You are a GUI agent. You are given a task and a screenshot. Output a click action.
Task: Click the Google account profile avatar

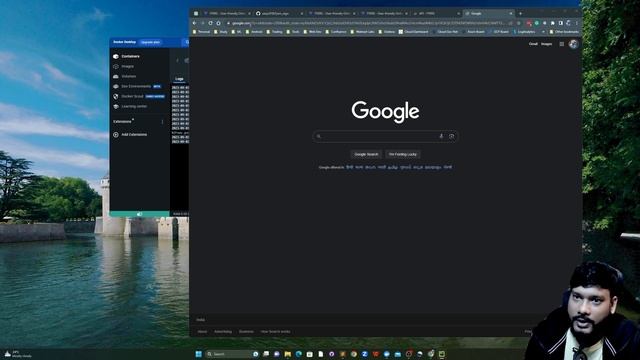click(x=573, y=44)
